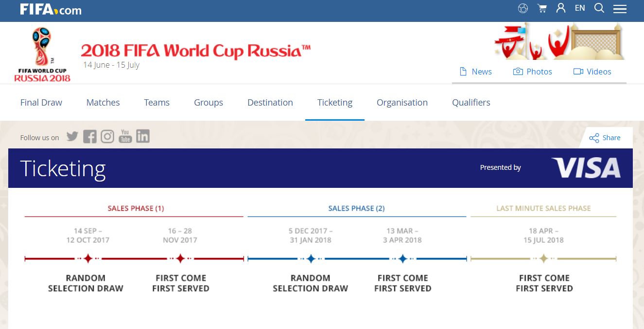
Task: Click the gold star marker for 18 Apr
Action: (543, 258)
